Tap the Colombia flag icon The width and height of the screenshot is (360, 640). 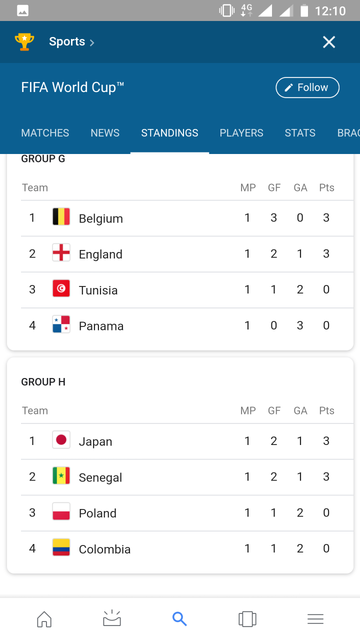click(x=61, y=547)
